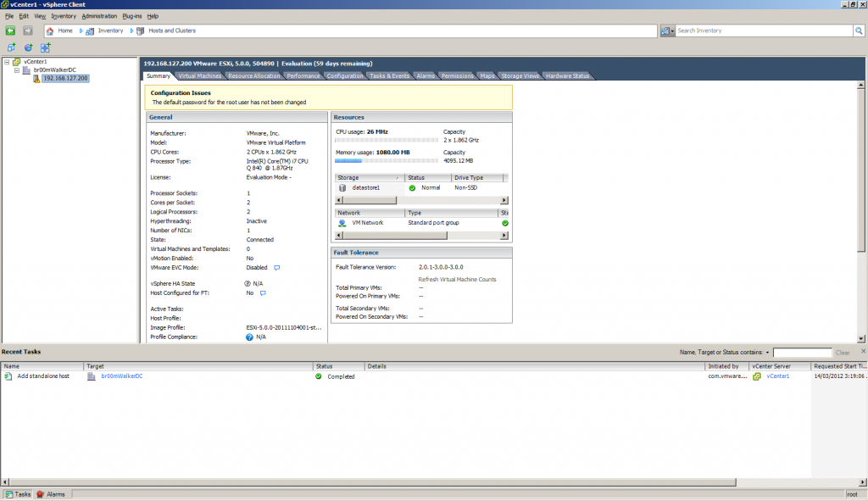
Task: Click the Add standalone host task icon
Action: [8, 376]
